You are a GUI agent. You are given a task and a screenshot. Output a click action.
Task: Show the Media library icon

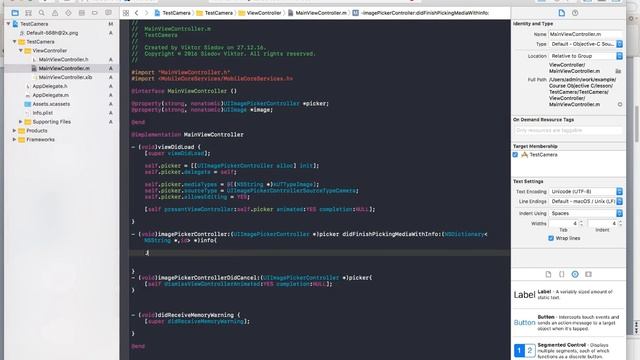click(x=588, y=274)
